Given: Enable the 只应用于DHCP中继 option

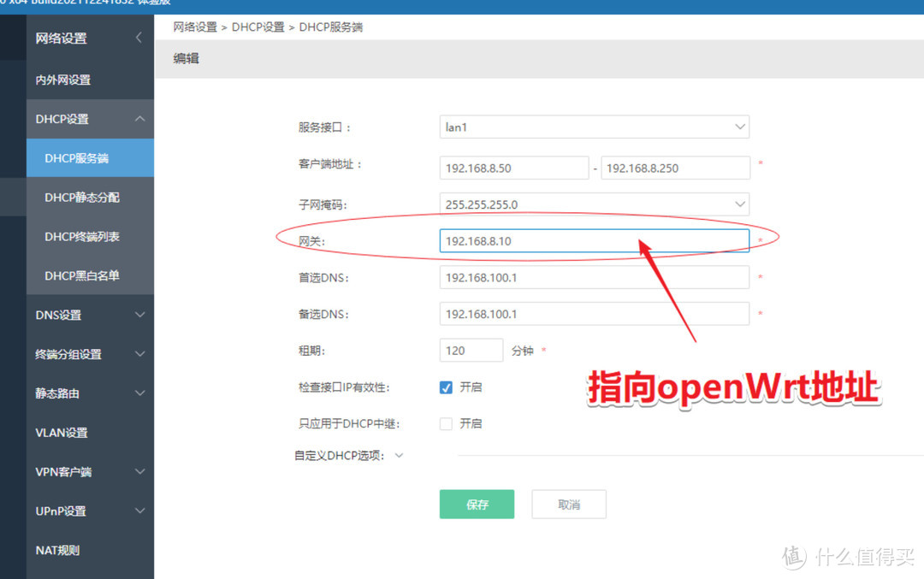Looking at the screenshot, I should 445,423.
